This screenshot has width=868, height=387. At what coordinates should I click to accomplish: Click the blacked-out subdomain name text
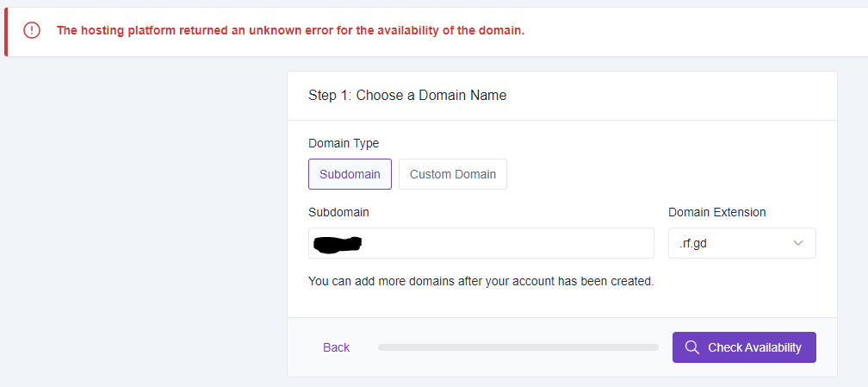(x=338, y=244)
